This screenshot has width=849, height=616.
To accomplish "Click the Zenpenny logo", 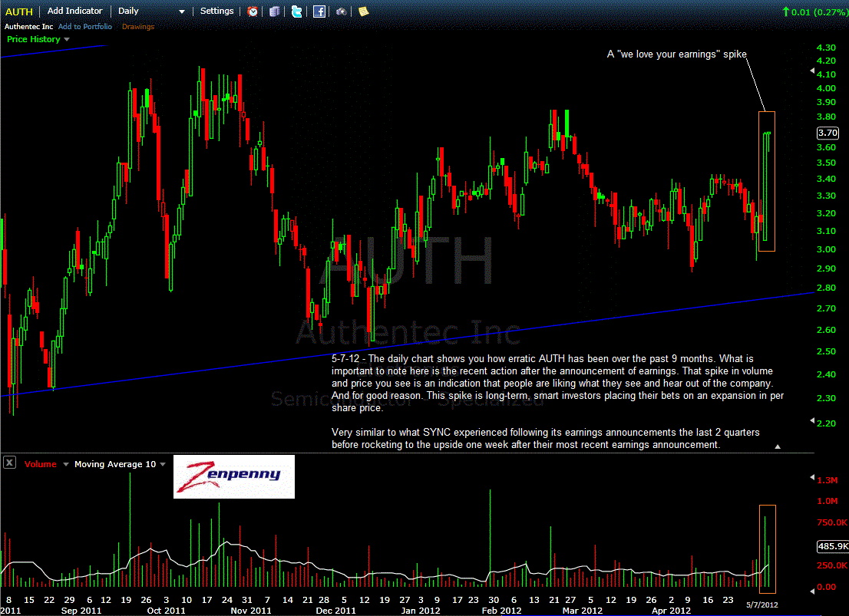I will tap(234, 476).
